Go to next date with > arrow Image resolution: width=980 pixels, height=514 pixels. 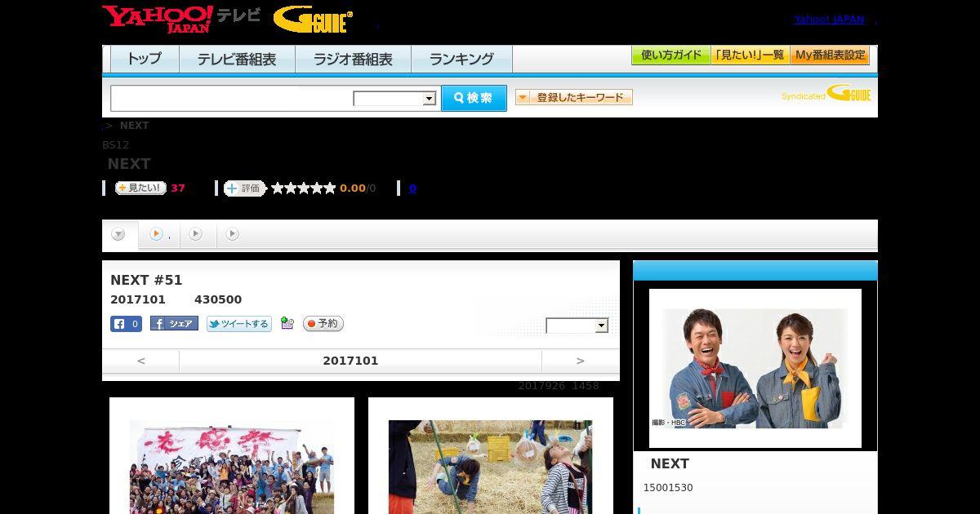(580, 361)
